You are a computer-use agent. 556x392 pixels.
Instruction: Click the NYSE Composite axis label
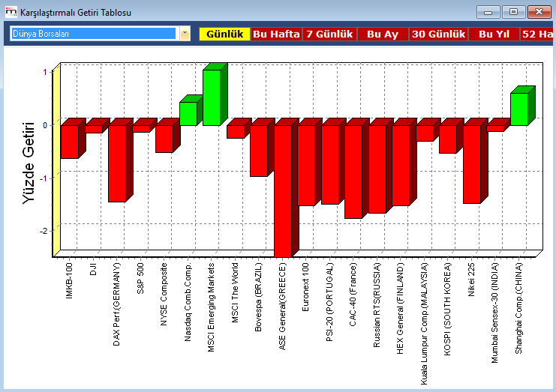tap(164, 294)
